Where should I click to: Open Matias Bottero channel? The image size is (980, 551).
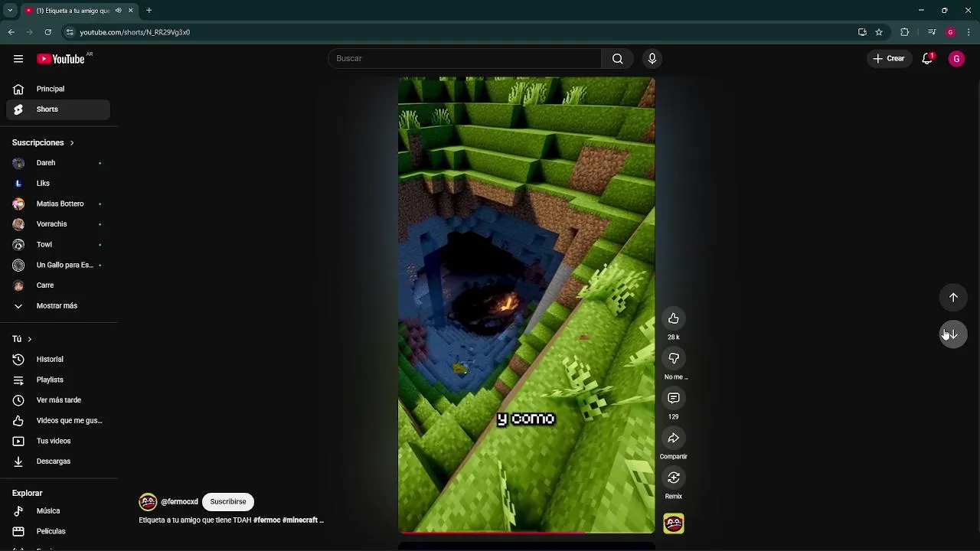click(58, 204)
